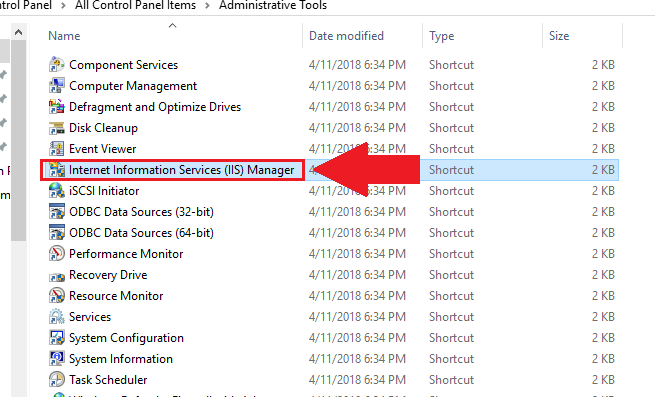Image resolution: width=655 pixels, height=397 pixels.
Task: Click the Defragment and Optimize Drives icon
Action: (x=56, y=107)
